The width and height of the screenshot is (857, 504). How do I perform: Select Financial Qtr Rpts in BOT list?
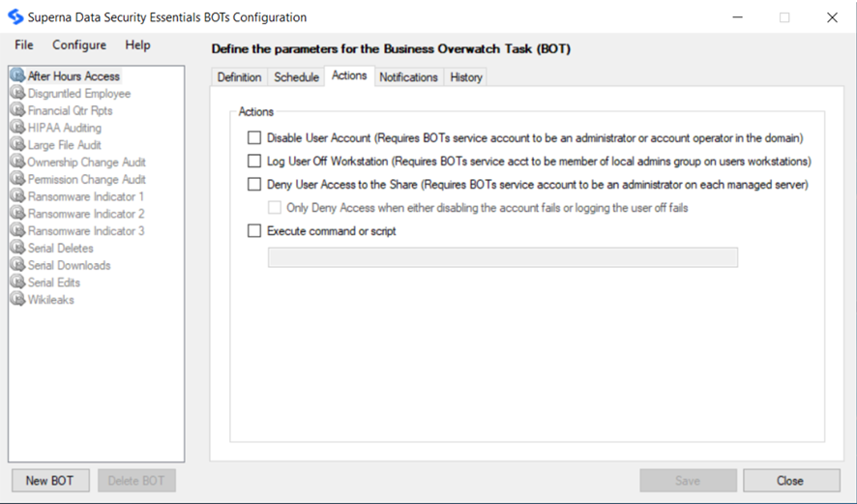pos(70,110)
